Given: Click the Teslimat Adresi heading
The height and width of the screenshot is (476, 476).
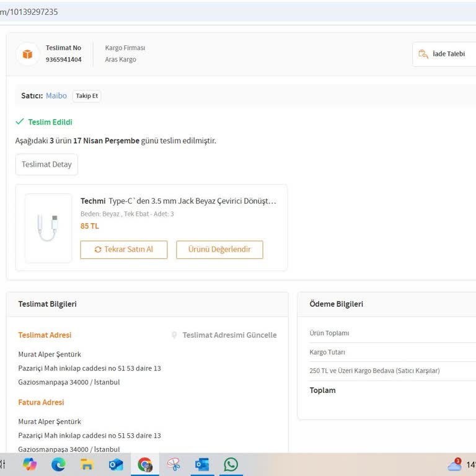Looking at the screenshot, I should pos(45,335).
